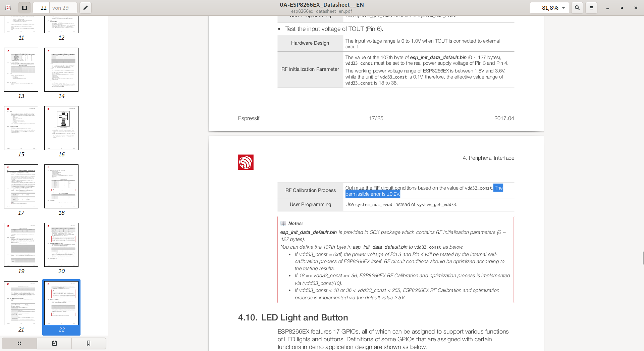Viewport: 644px width, 351px height.
Task: Select page 11 thumbnail
Action: [x=21, y=24]
